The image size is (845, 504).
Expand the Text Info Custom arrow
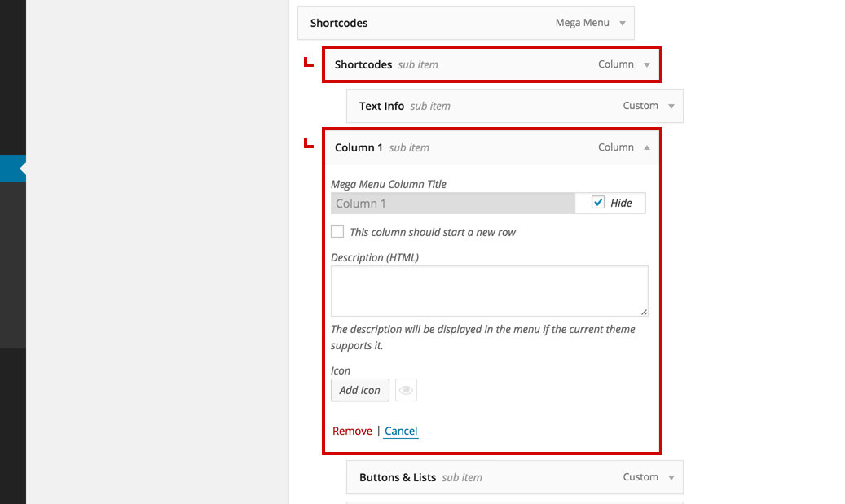671,106
